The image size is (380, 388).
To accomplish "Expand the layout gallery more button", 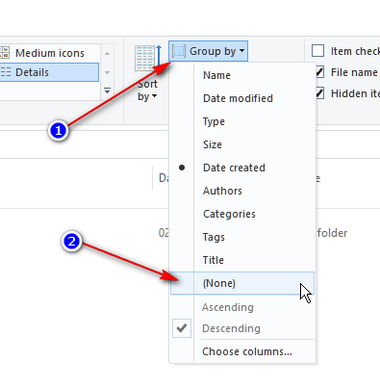I will [x=107, y=90].
